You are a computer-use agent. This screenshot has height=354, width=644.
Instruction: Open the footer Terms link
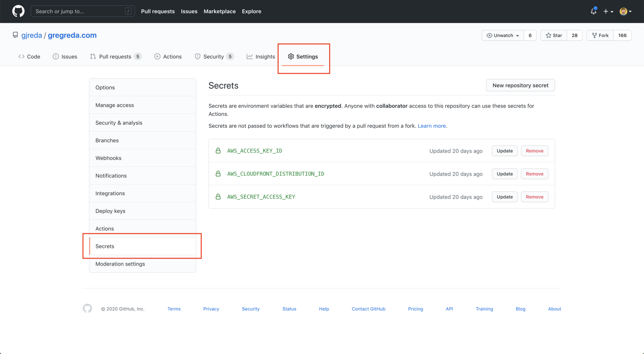pos(174,309)
